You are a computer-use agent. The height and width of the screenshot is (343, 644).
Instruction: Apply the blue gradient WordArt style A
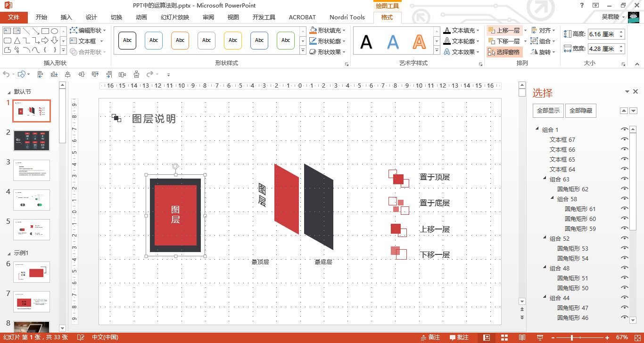coord(393,42)
